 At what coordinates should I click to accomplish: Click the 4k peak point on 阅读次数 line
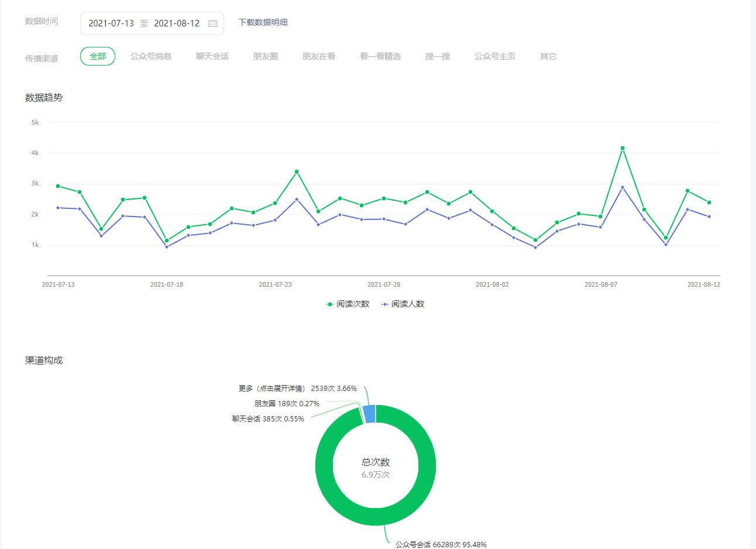click(623, 148)
